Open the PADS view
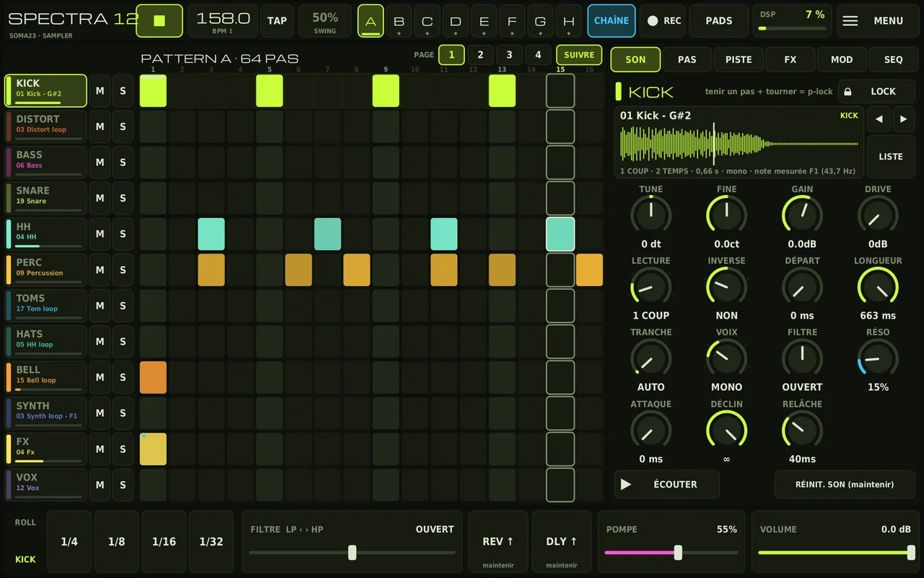The height and width of the screenshot is (578, 924). pos(719,21)
